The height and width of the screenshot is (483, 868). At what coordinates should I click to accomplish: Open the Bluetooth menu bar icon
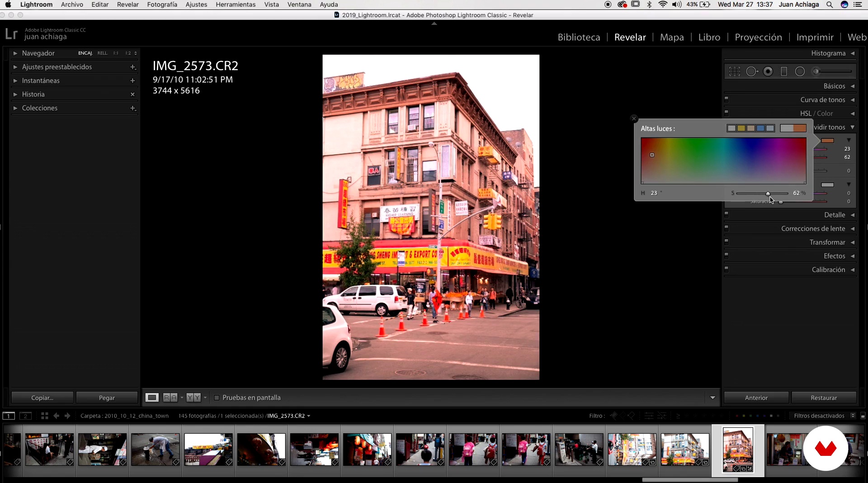(649, 5)
